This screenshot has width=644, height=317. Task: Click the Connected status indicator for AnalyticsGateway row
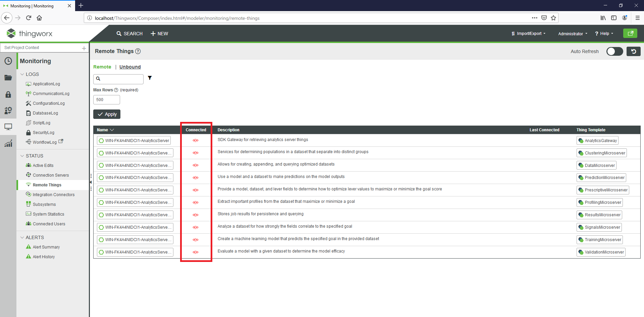[196, 140]
